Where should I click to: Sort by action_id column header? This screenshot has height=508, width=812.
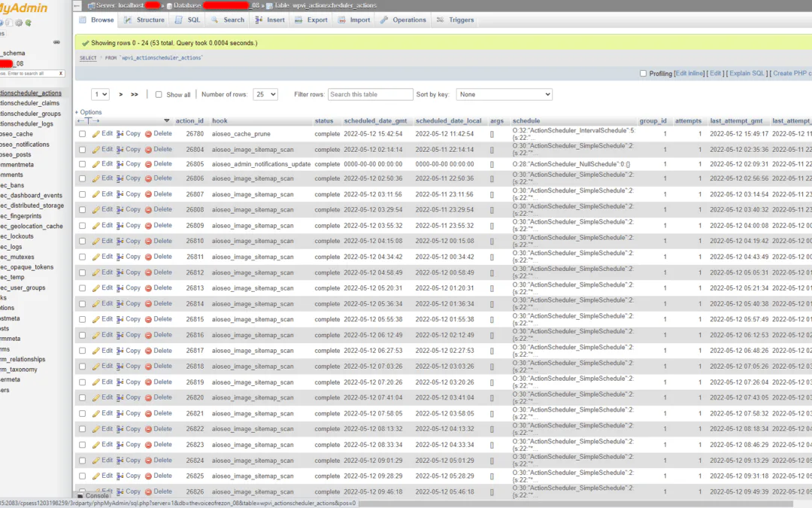[189, 120]
